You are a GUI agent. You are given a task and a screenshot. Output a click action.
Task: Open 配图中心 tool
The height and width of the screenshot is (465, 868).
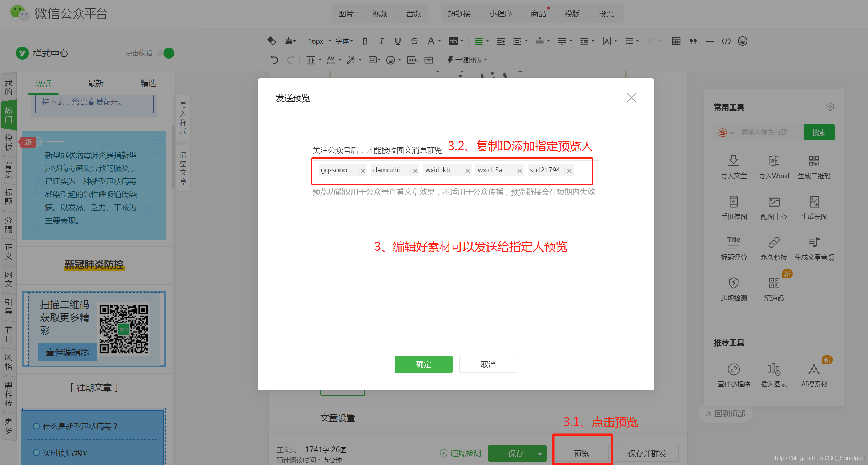[x=774, y=208]
